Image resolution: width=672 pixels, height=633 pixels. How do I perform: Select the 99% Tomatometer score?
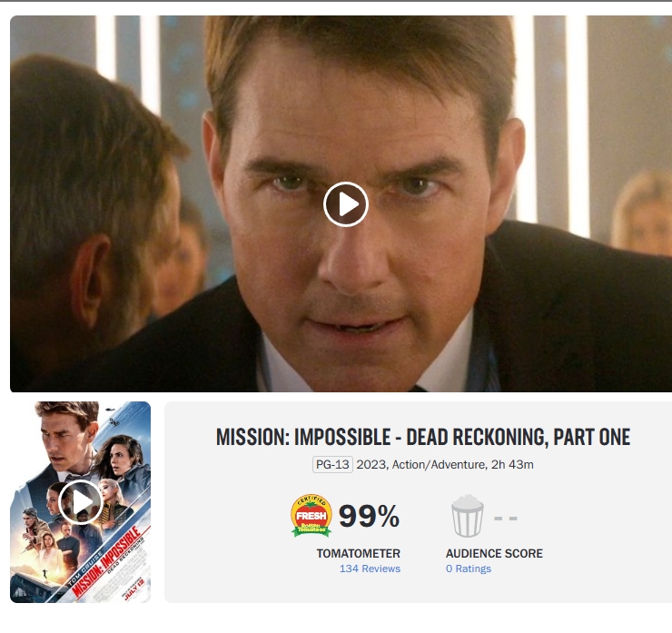369,516
